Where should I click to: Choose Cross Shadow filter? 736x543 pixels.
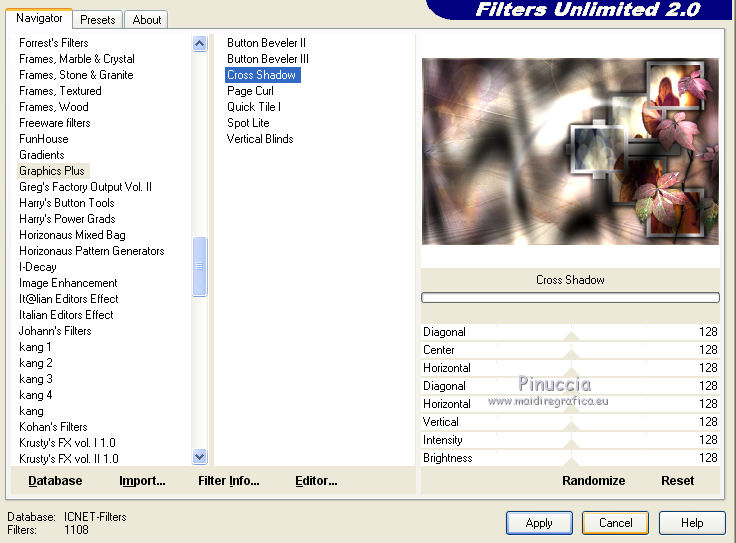click(262, 75)
